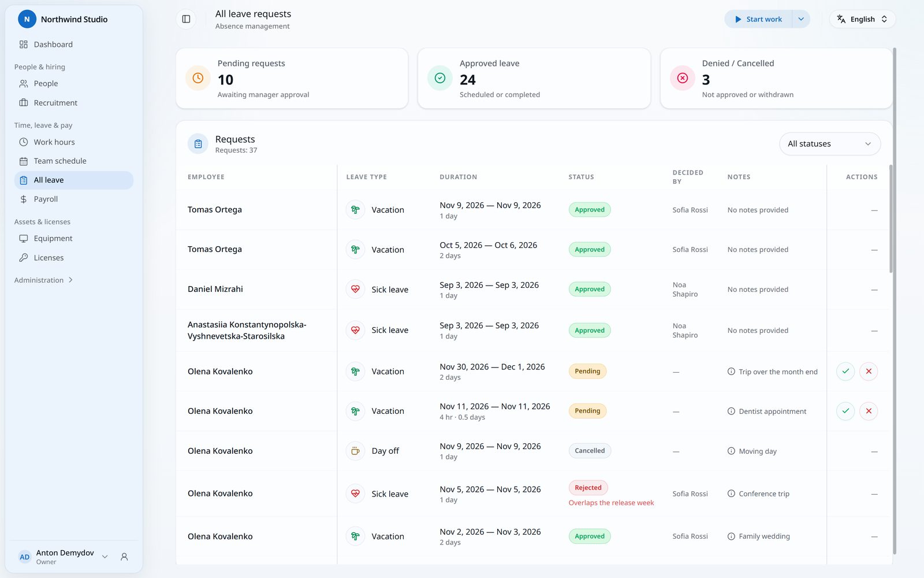Click the Cancelled status badge
Image resolution: width=924 pixels, height=578 pixels.
(x=590, y=451)
